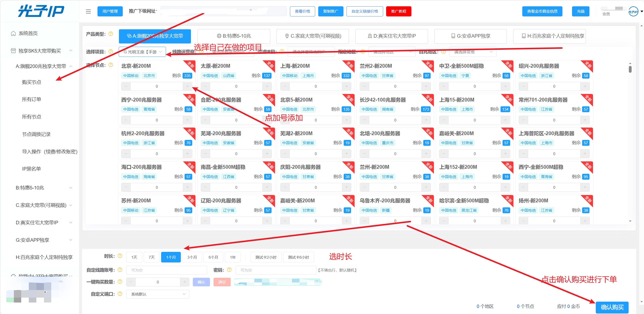Increase quantity with plus on 北京-新200M

click(x=187, y=86)
